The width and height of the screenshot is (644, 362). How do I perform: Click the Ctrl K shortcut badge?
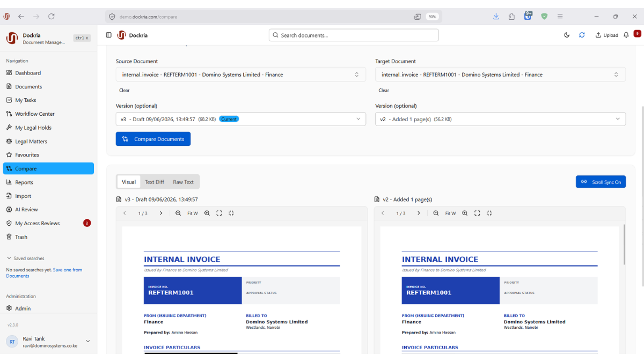[82, 38]
